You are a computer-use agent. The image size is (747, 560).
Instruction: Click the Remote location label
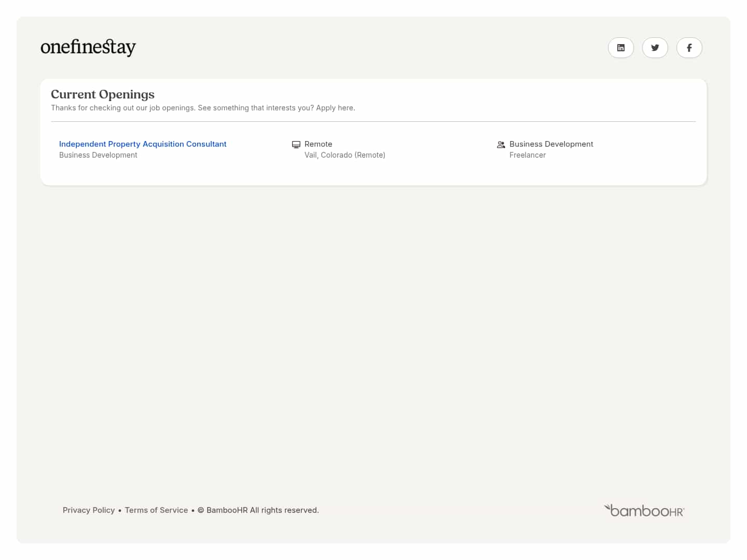pos(319,144)
